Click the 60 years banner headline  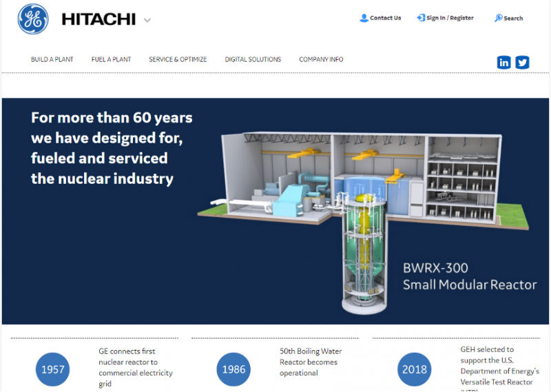click(x=112, y=148)
